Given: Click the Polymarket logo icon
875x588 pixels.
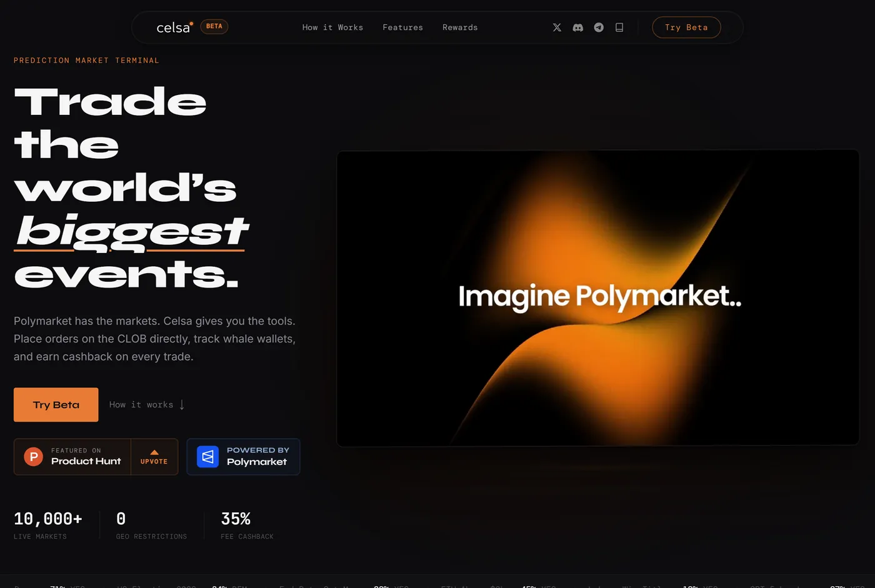Looking at the screenshot, I should click(208, 457).
